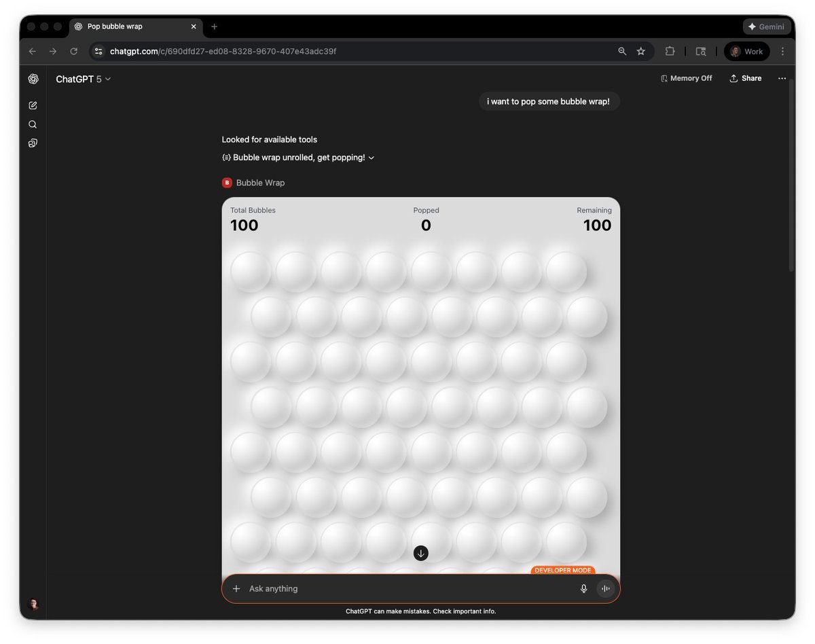Open the library icon in sidebar
Screen dimensions: 815x644
(33, 143)
